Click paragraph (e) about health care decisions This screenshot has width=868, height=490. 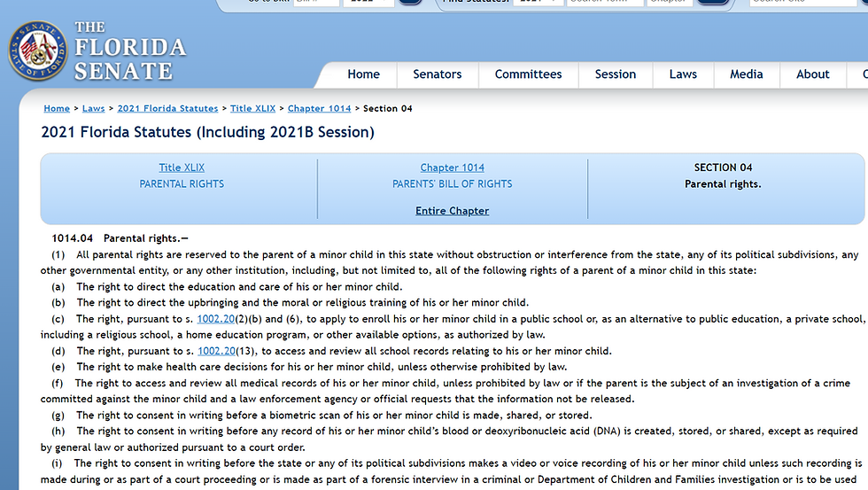(309, 367)
